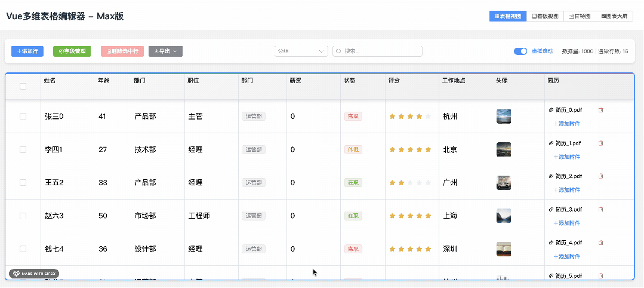Focus the 搜索 search field
This screenshot has width=644, height=288.
tap(377, 51)
